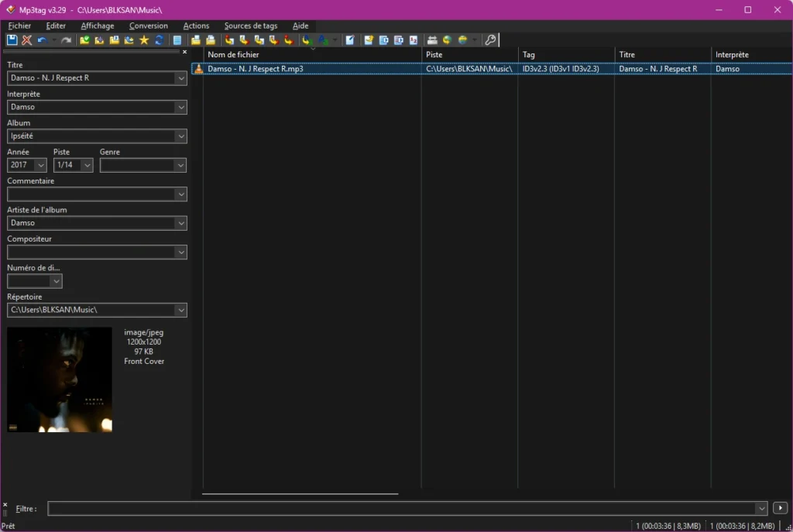Save tags with the blue floppy disk icon

(12, 40)
